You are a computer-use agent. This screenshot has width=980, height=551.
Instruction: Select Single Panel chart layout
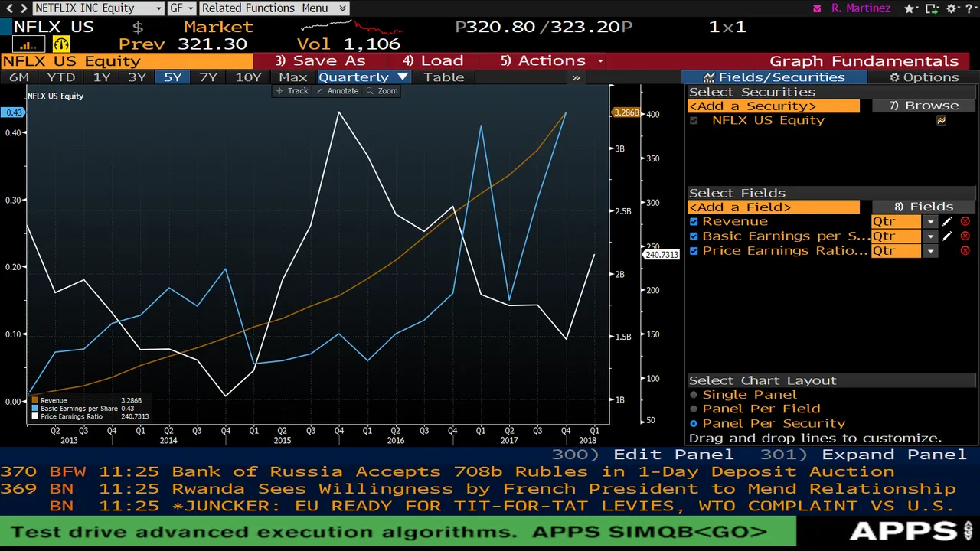(743, 395)
